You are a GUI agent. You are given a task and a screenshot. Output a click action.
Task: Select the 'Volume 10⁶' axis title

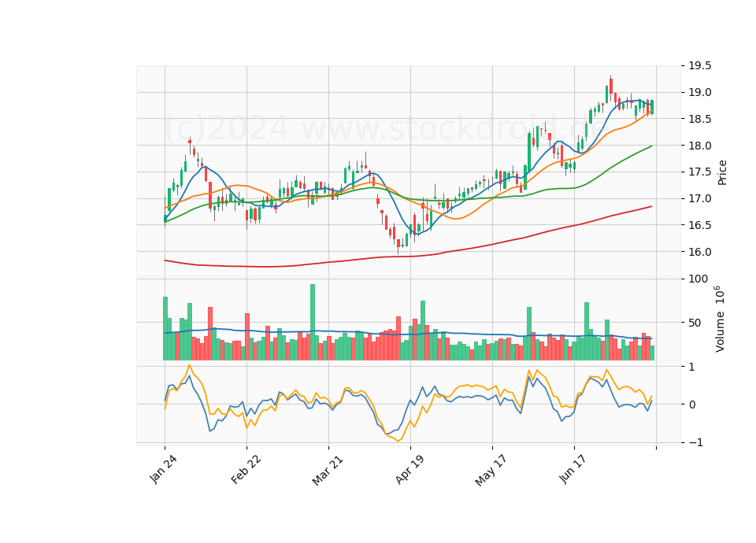click(x=719, y=319)
